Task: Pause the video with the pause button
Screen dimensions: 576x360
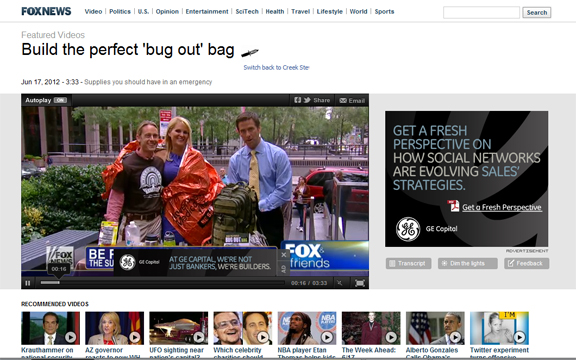Action: pyautogui.click(x=28, y=283)
